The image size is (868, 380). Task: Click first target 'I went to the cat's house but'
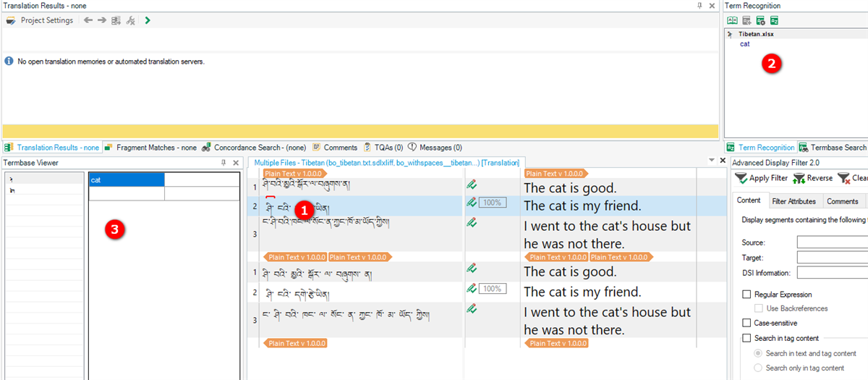(x=608, y=227)
